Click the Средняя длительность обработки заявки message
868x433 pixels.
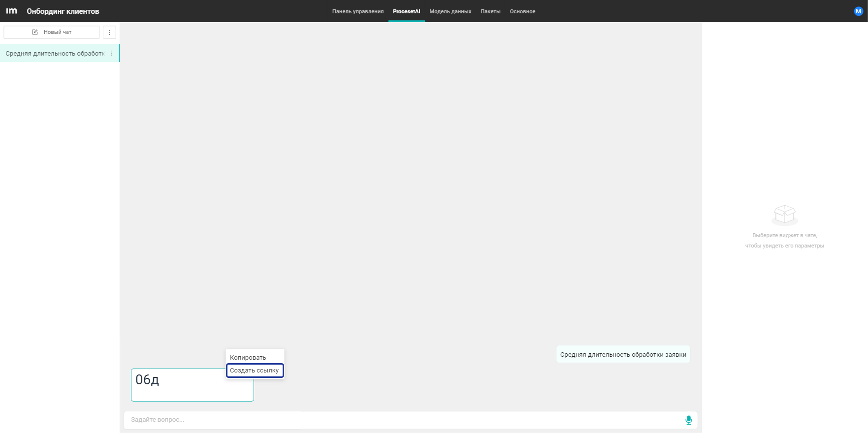[x=623, y=354]
